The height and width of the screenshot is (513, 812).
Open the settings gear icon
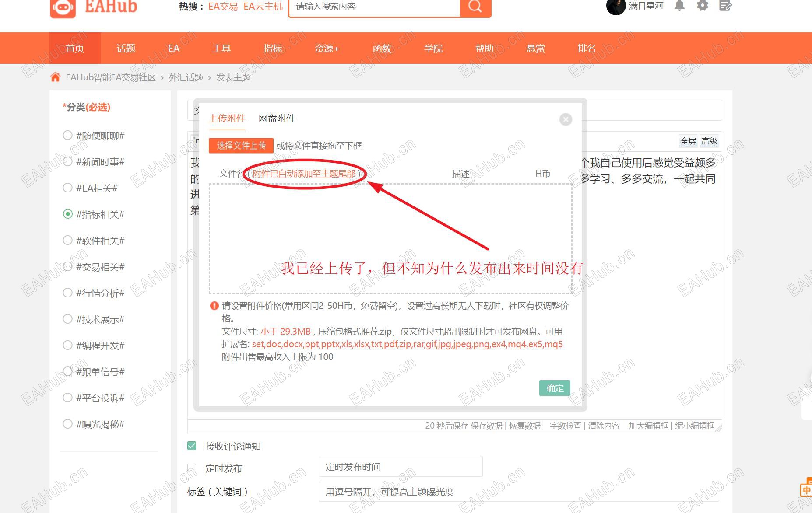coord(702,6)
